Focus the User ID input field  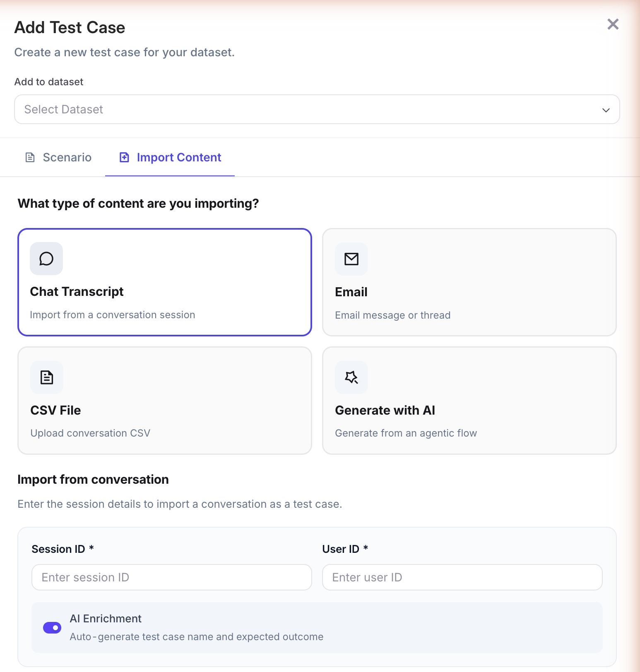point(462,577)
